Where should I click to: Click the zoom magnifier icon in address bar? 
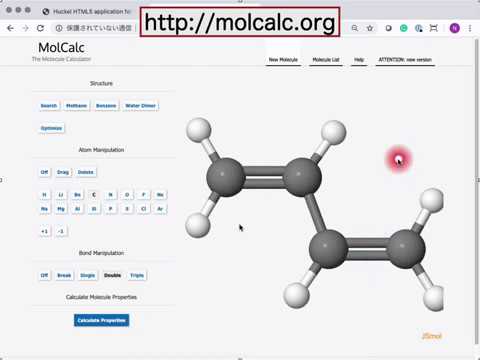pyautogui.click(x=355, y=28)
